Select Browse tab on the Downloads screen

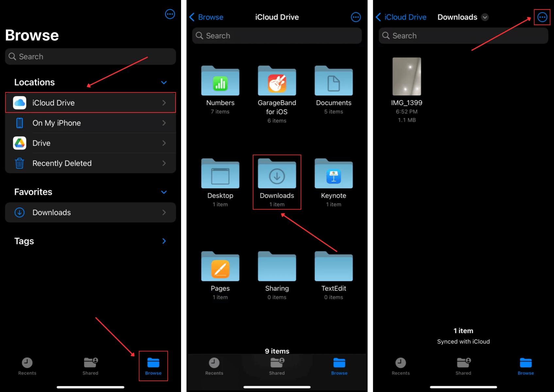(x=526, y=366)
